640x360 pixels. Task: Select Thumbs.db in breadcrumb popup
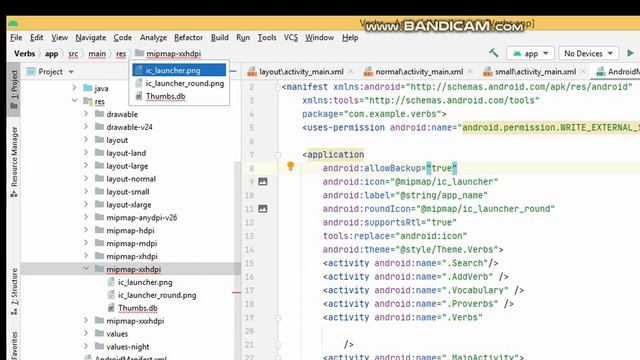tap(179, 96)
